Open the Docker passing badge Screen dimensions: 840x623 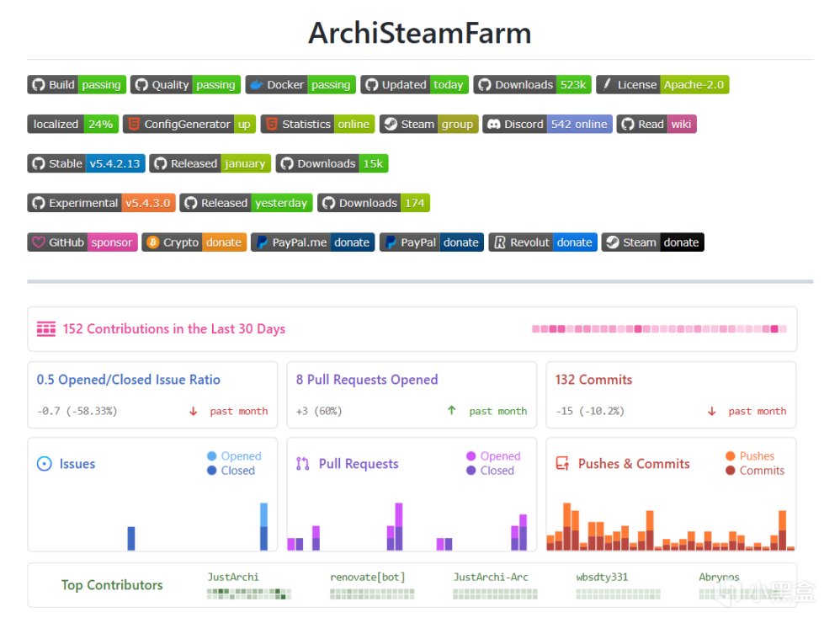300,85
